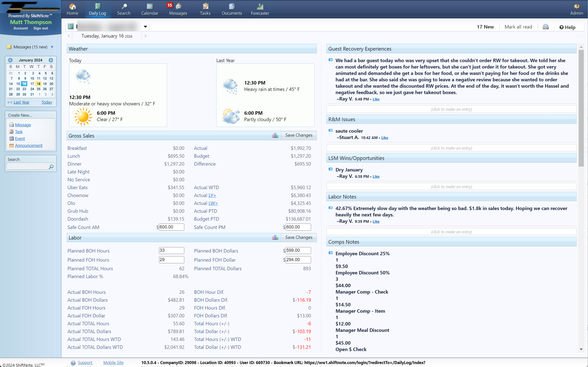Go to next day using the date arrow
Screen dimensions: 588x367
click(x=145, y=36)
